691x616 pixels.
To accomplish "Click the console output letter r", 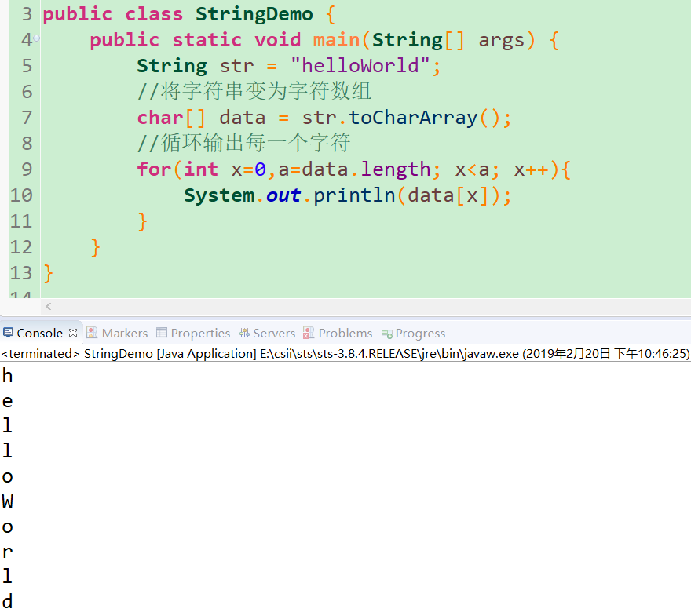I will click(x=8, y=552).
